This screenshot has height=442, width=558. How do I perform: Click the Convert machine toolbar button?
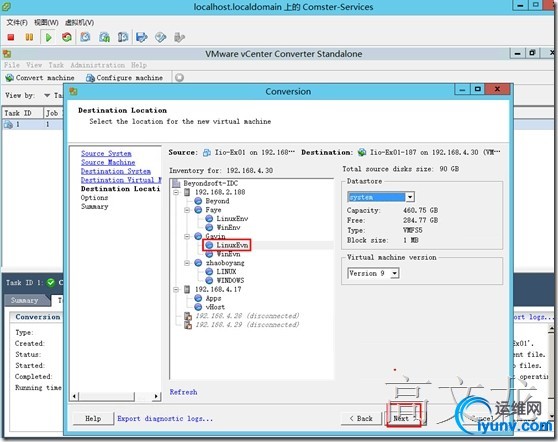(x=40, y=78)
